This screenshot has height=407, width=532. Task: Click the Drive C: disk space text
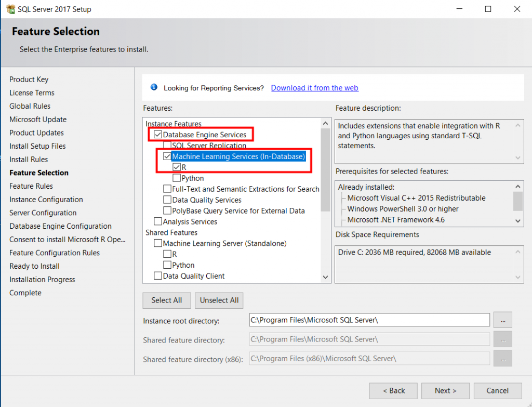point(414,252)
